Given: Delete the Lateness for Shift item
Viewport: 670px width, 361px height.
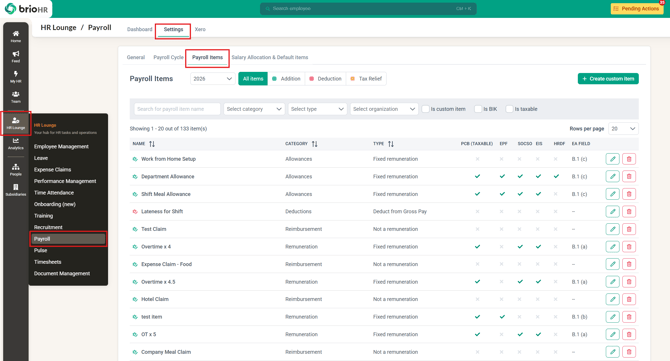Looking at the screenshot, I should [629, 211].
